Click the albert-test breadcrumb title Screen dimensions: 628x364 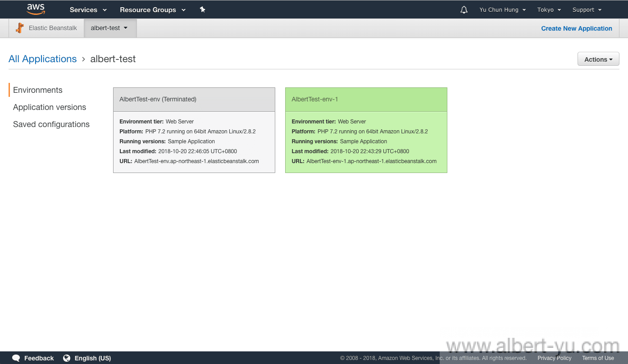coord(113,59)
